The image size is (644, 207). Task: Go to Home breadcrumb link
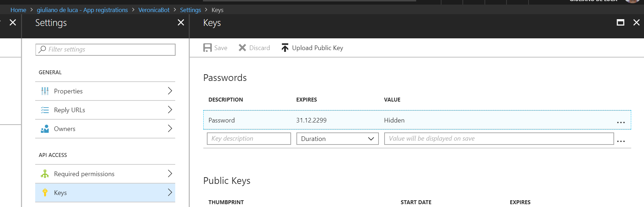pos(18,10)
